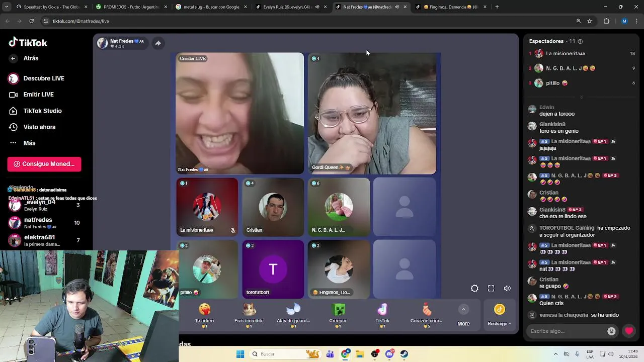Open TikTok Studio in the sidebar
644x362 pixels.
pos(35,111)
